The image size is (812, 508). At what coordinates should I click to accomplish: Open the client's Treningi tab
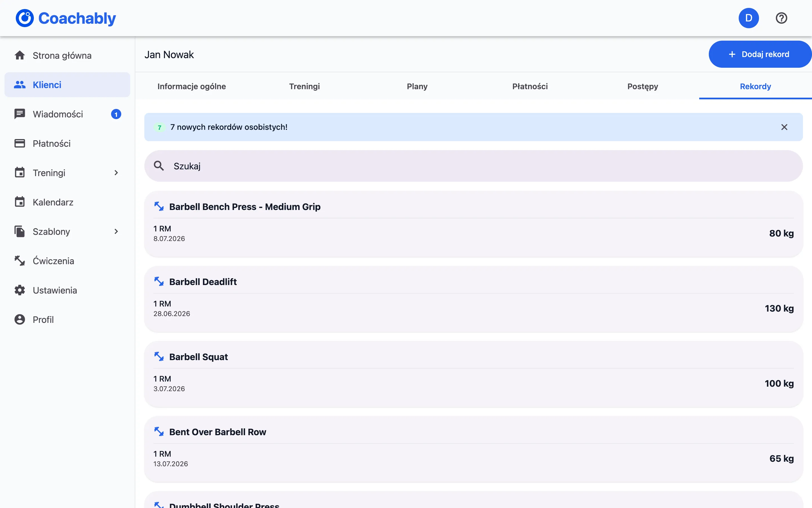[x=304, y=86]
